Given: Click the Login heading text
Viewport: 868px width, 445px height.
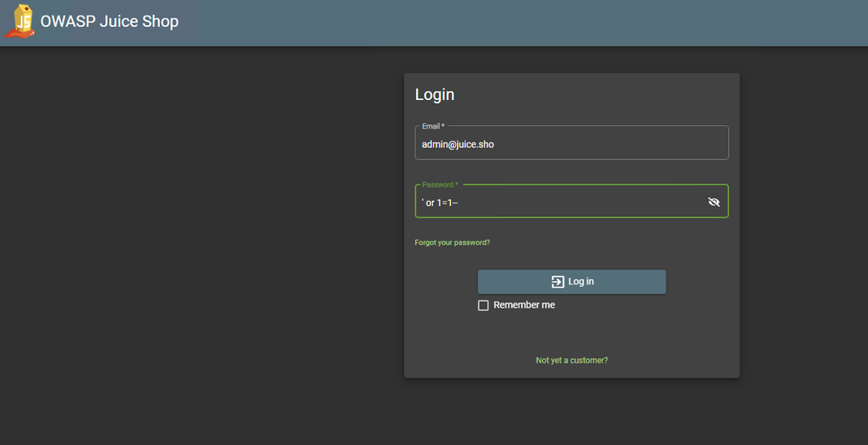Looking at the screenshot, I should coord(434,95).
